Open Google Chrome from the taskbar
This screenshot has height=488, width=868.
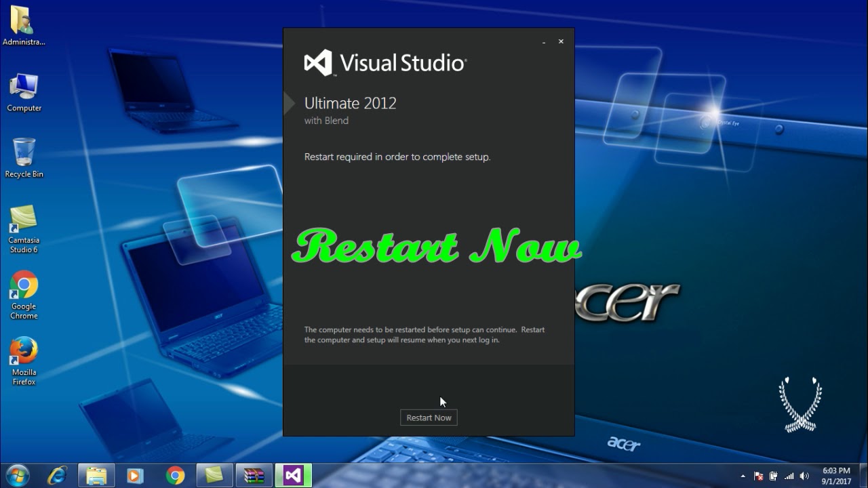click(x=175, y=476)
